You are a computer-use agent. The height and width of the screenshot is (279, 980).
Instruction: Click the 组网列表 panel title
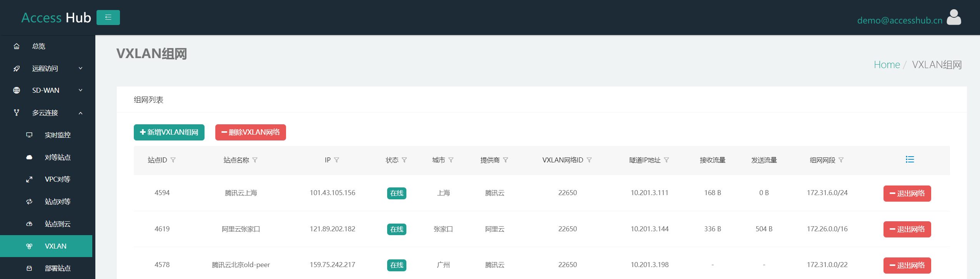pyautogui.click(x=148, y=100)
